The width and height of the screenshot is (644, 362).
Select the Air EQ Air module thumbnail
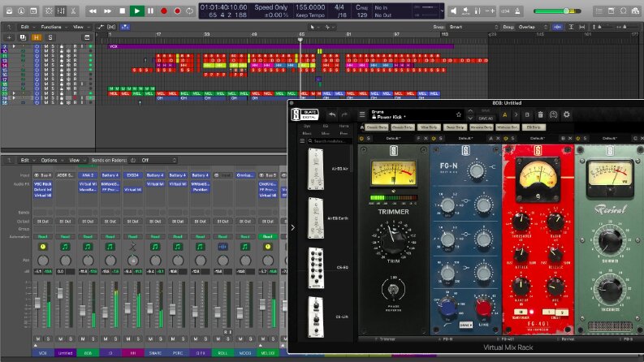pyautogui.click(x=316, y=169)
